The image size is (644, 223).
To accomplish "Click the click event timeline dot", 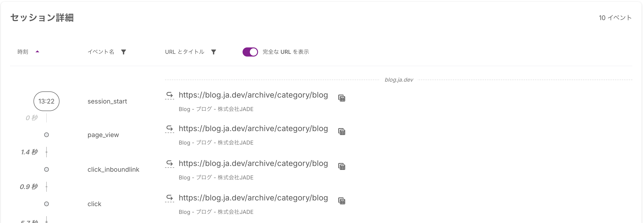I will pyautogui.click(x=47, y=204).
